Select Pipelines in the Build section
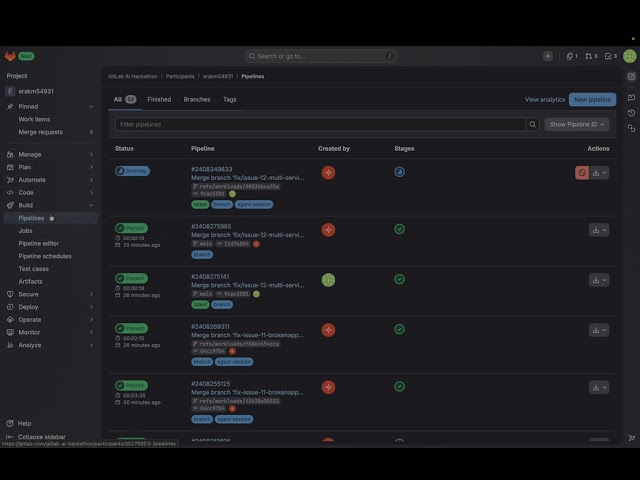 pyautogui.click(x=50, y=218)
